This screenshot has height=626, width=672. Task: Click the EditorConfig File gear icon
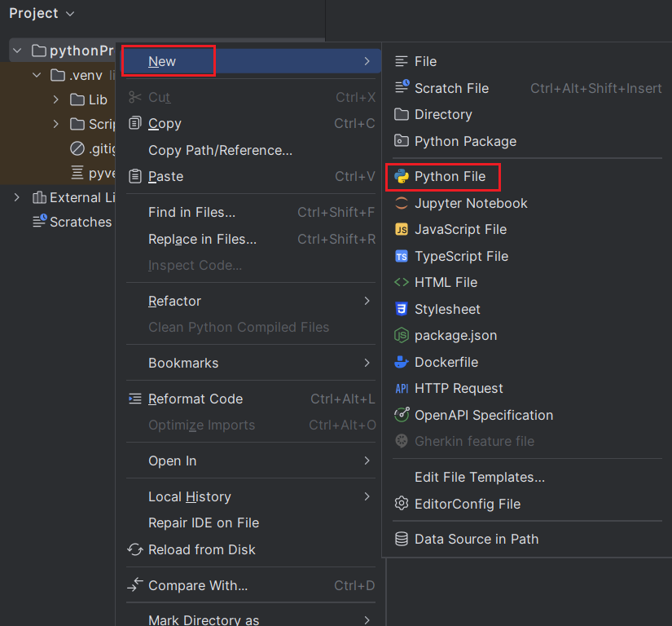[402, 504]
